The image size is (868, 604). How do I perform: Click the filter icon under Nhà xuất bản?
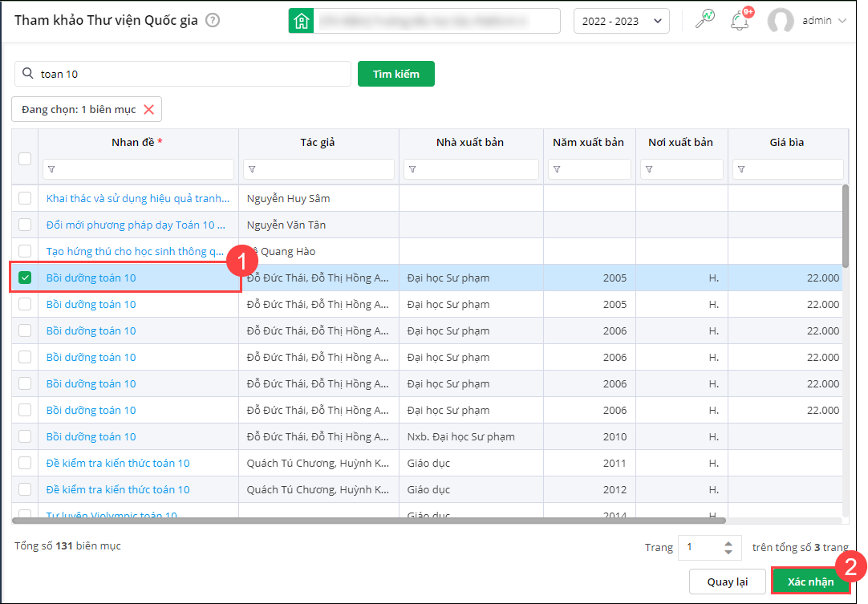[x=412, y=169]
